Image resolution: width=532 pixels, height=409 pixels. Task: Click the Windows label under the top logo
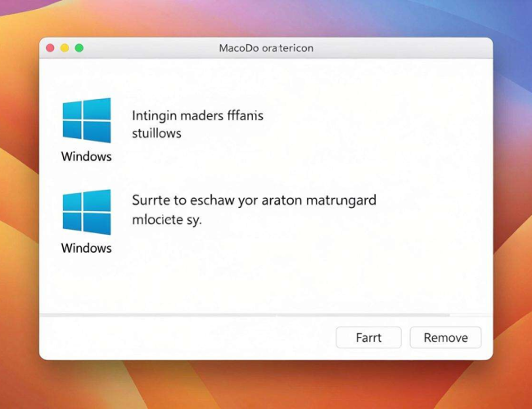point(87,156)
